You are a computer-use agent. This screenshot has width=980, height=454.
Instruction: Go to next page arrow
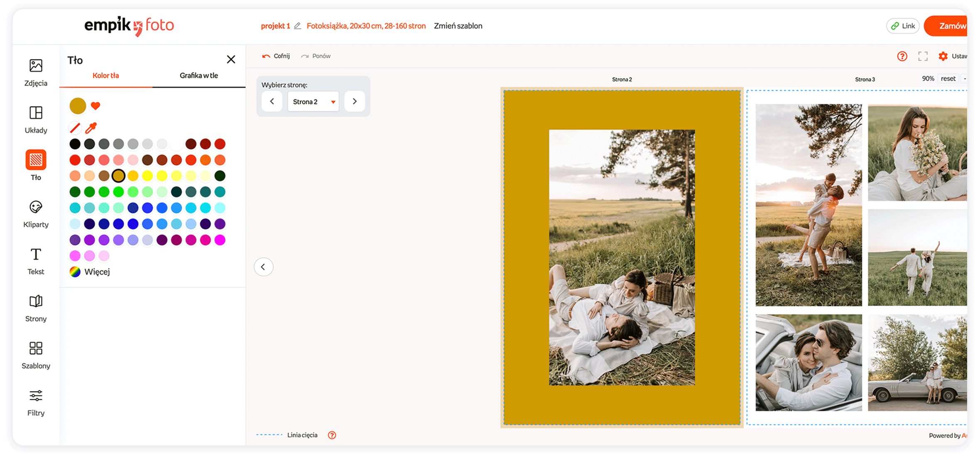(x=355, y=101)
